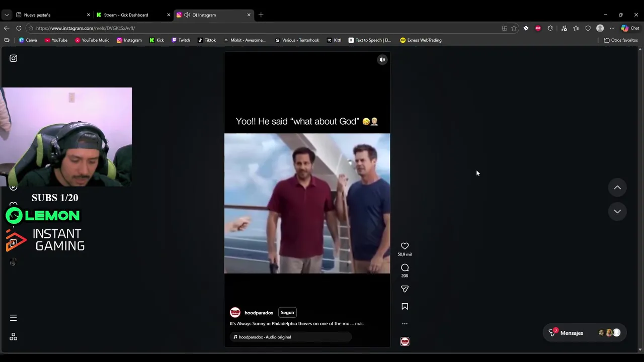The height and width of the screenshot is (362, 644).
Task: Open the Instagram bookmark
Action: tap(129, 40)
